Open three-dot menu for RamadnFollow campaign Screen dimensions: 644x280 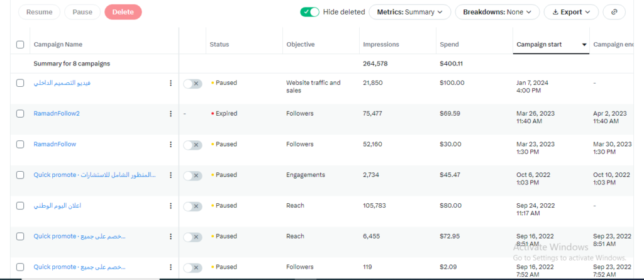(x=170, y=145)
